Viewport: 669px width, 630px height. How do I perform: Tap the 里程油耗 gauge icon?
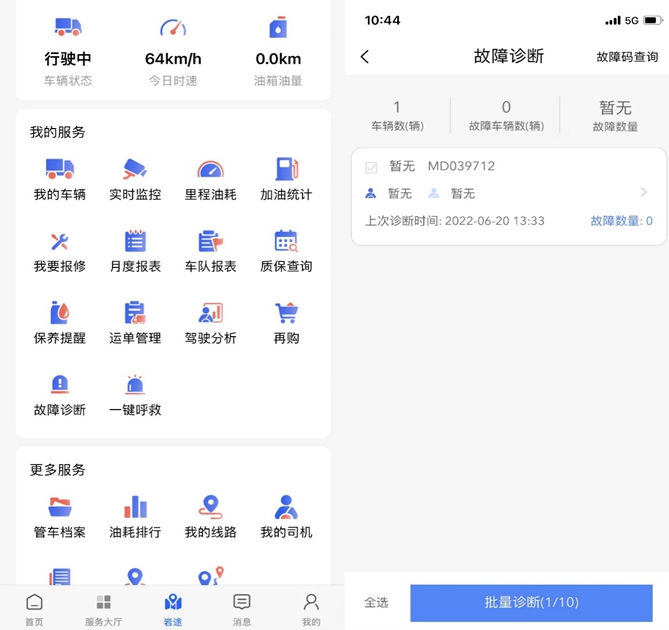[x=210, y=169]
